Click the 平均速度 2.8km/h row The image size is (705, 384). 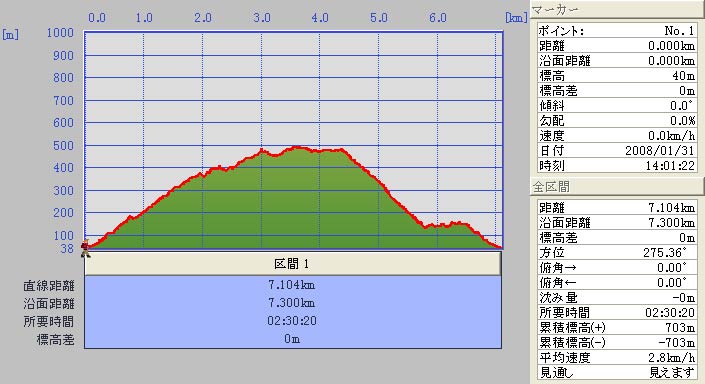point(617,357)
